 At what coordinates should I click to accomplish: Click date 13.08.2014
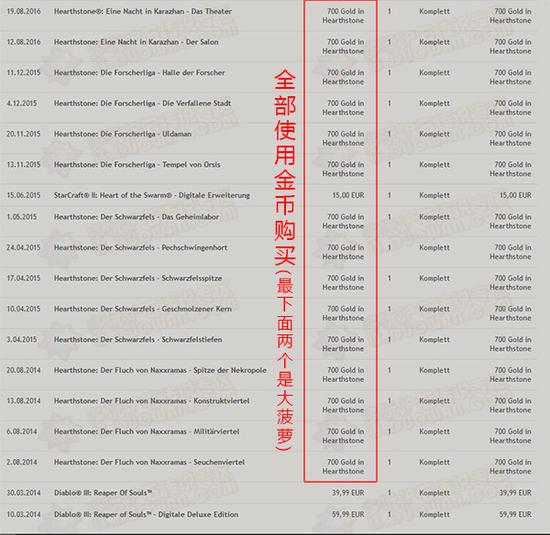pos(24,401)
